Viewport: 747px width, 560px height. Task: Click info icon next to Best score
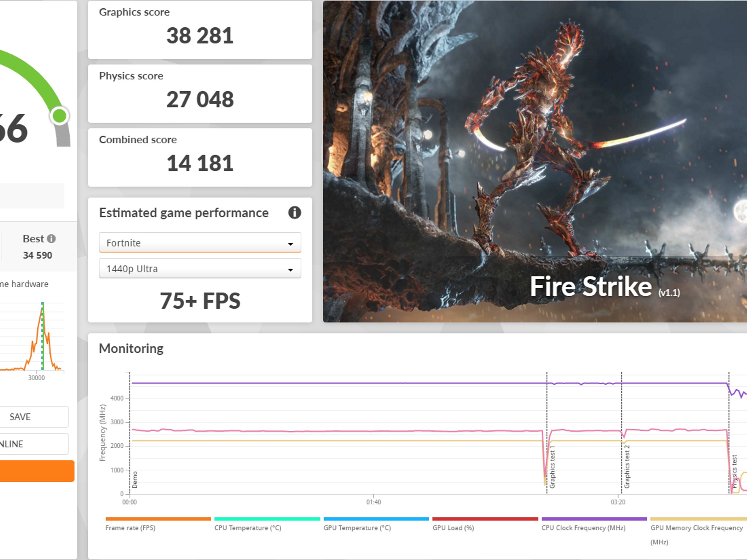(51, 239)
